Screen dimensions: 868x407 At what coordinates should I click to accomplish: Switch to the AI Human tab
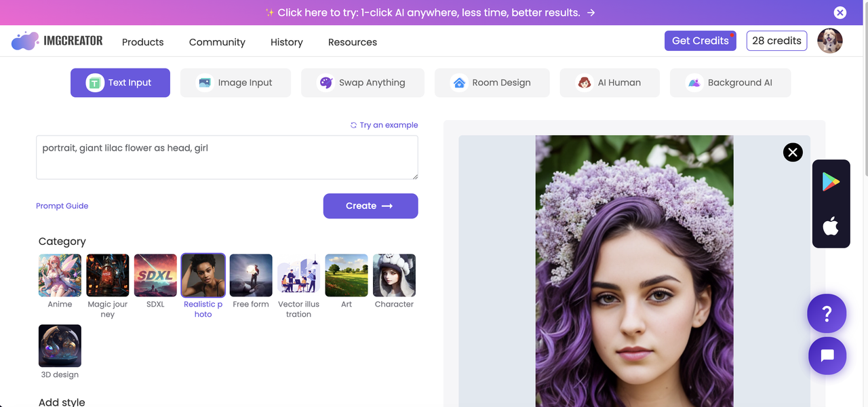tap(610, 83)
